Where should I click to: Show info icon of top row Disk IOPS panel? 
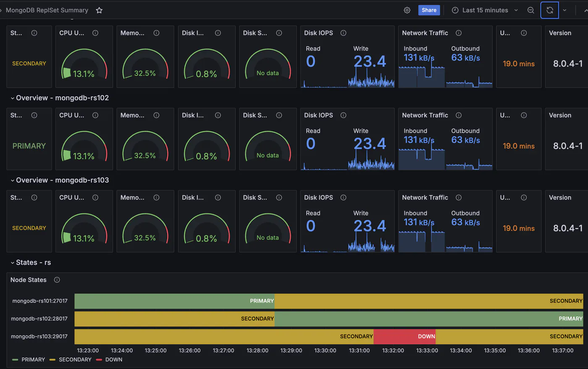(x=343, y=33)
